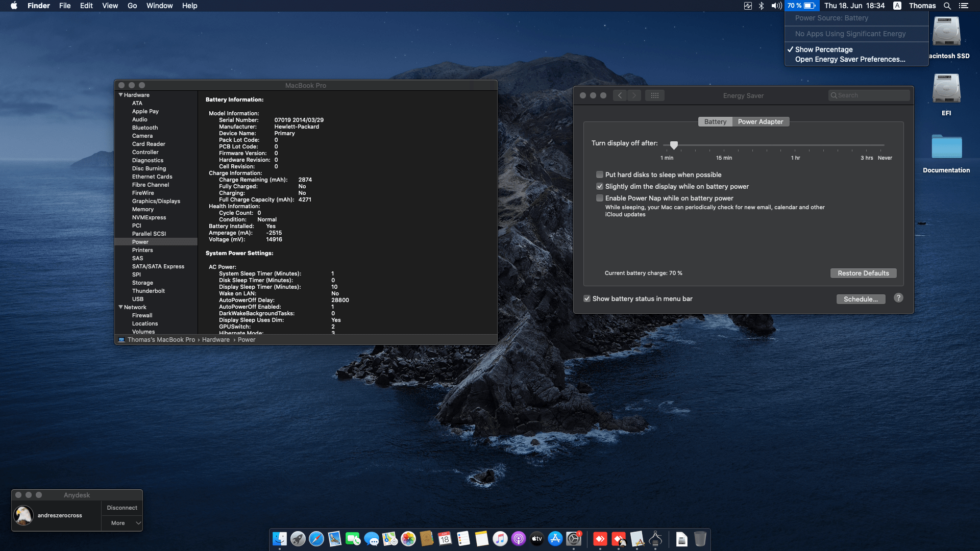Open Reminders from the Dock
This screenshot has height=551, width=980.
click(x=463, y=539)
